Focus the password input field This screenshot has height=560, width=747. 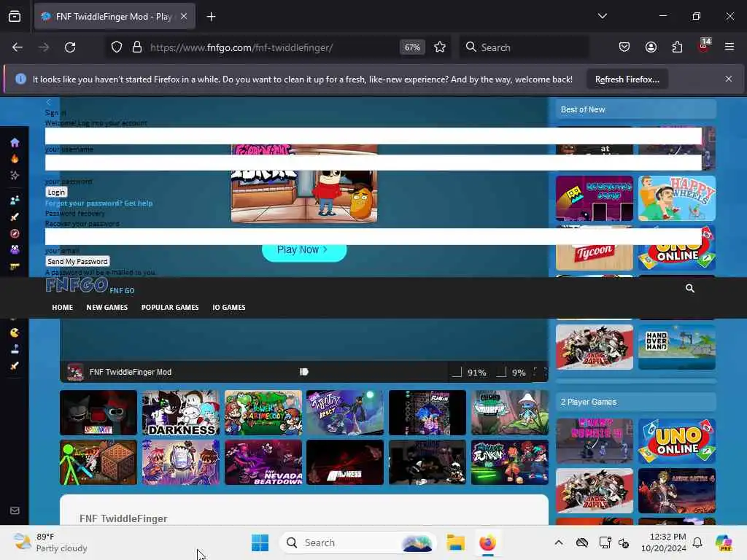(373, 163)
